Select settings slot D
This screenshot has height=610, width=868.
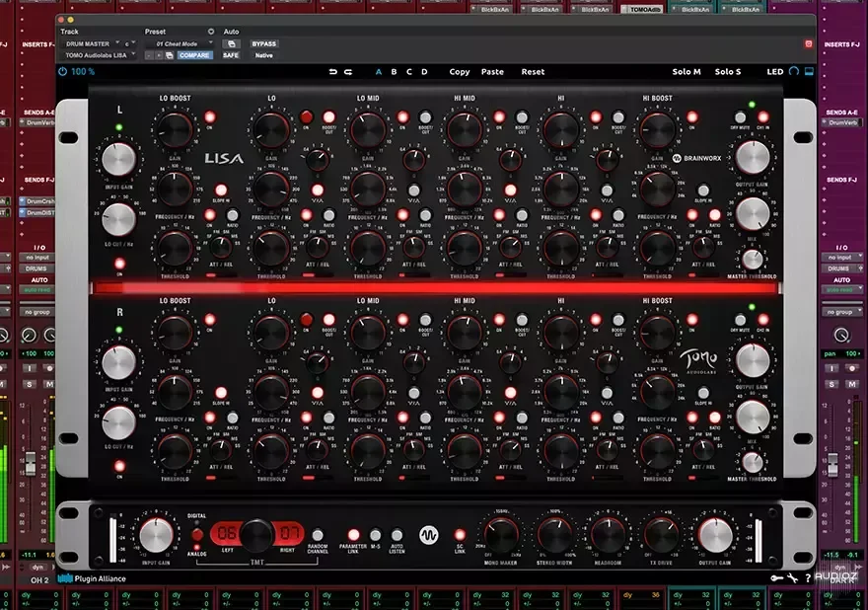pos(424,72)
